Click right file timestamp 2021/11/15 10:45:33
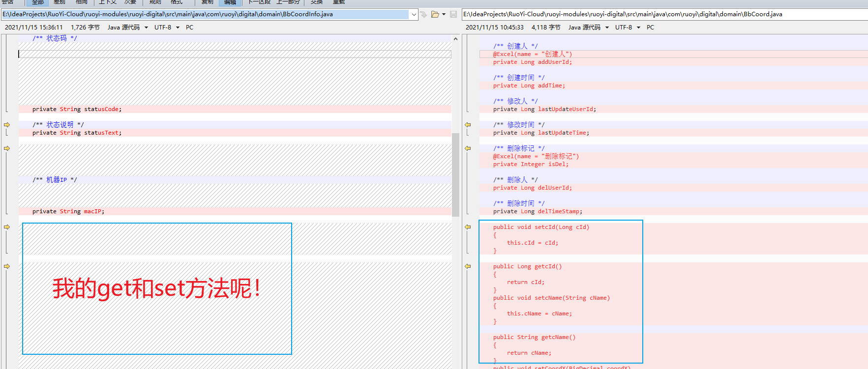 [x=495, y=28]
